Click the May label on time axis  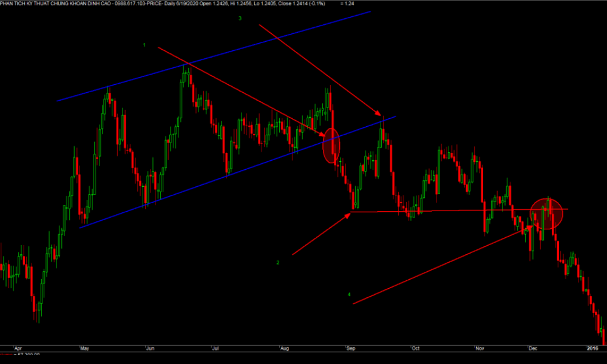(x=84, y=349)
